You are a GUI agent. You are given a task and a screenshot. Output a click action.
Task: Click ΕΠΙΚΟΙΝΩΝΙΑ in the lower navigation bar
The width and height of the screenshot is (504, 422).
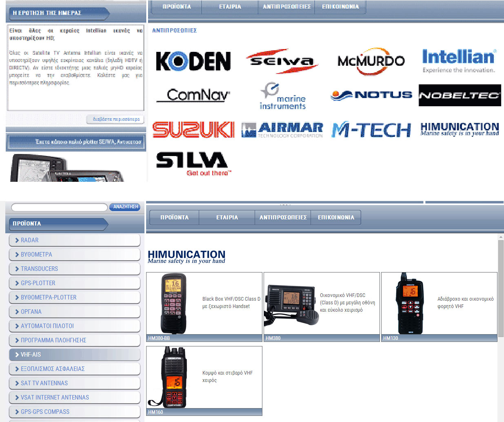(x=336, y=217)
